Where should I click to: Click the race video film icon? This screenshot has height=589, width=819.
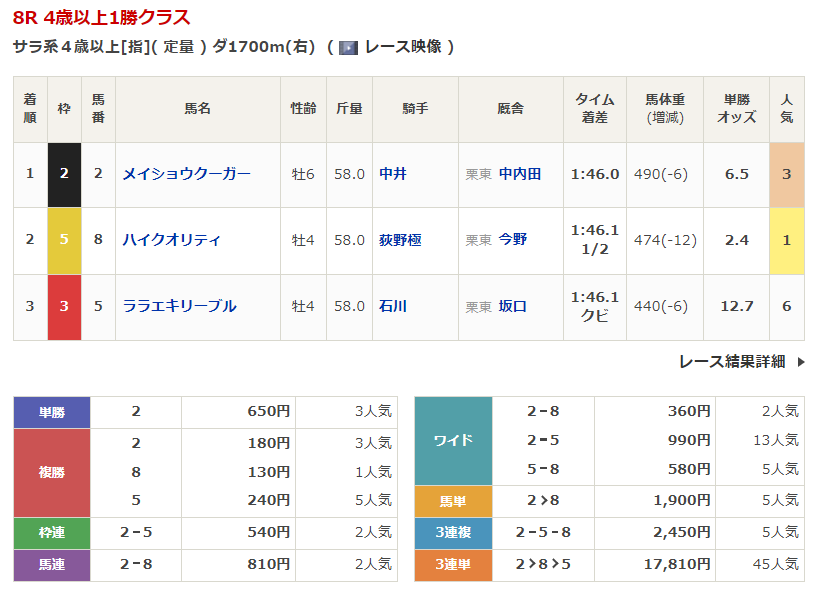pos(348,47)
